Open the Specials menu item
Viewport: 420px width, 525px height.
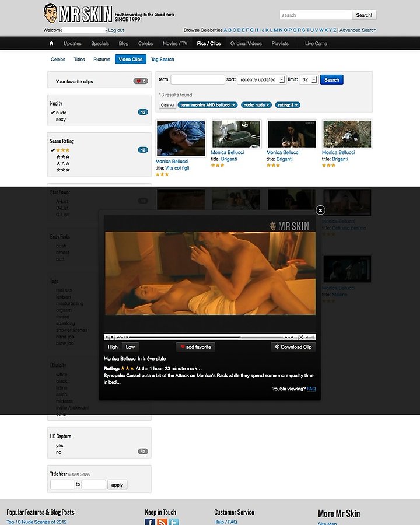point(100,43)
